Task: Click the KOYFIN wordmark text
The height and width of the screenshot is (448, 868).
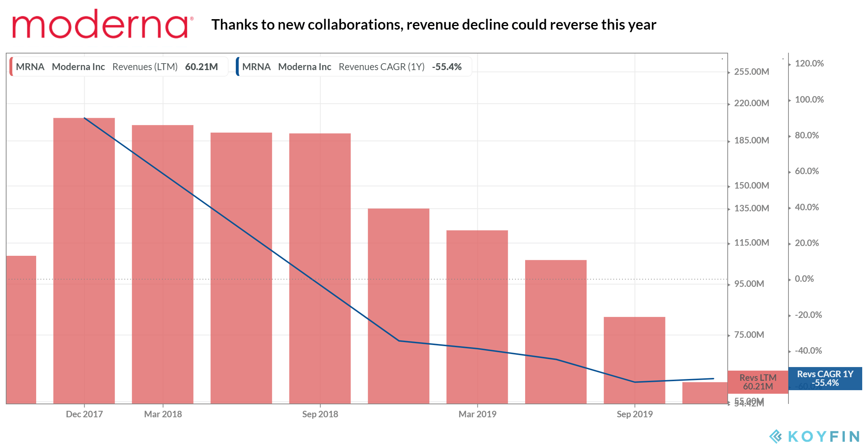Action: [824, 436]
